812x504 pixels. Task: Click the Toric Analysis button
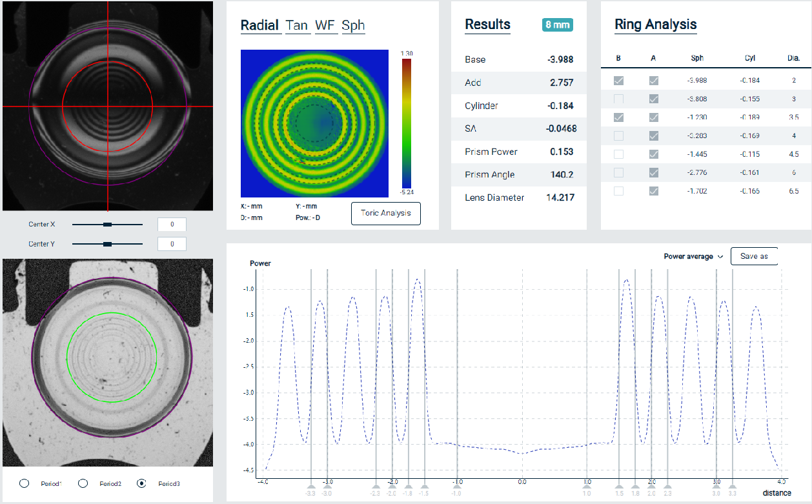point(385,214)
